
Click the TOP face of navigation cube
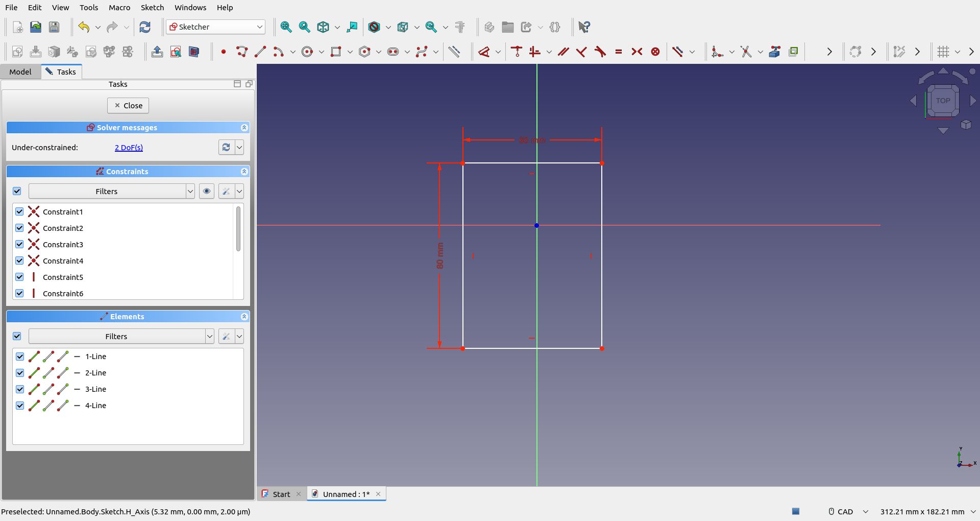[x=943, y=101]
